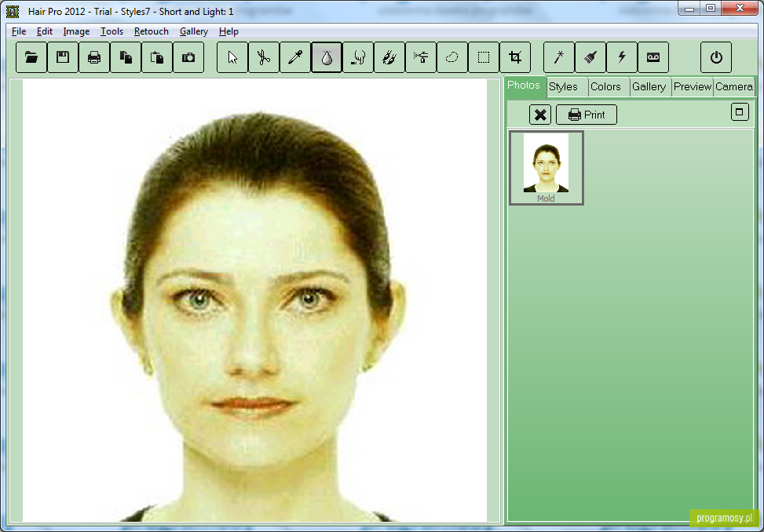Minimize the Hair Pro window
764x532 pixels.
[x=689, y=9]
